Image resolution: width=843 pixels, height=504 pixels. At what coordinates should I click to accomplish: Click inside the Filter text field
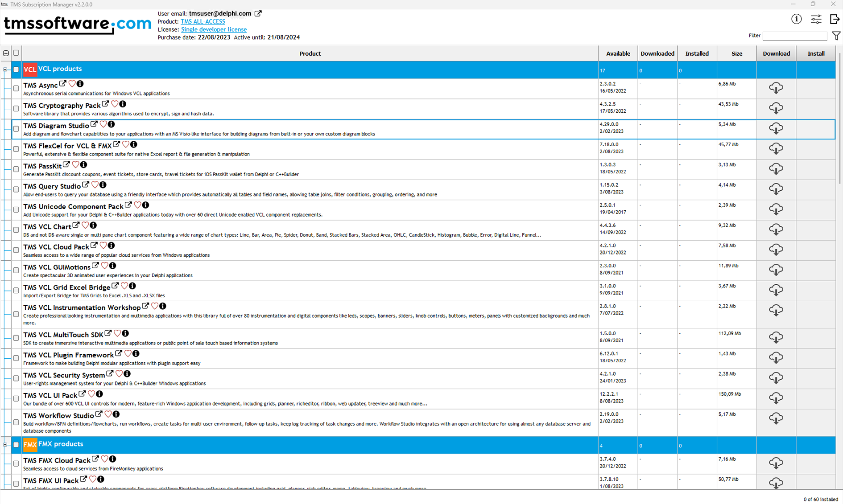[x=795, y=36]
